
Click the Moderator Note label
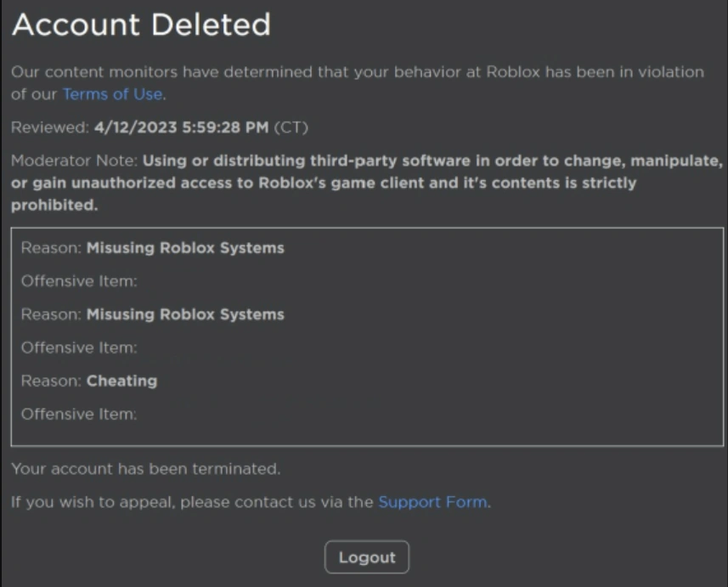pos(74,161)
